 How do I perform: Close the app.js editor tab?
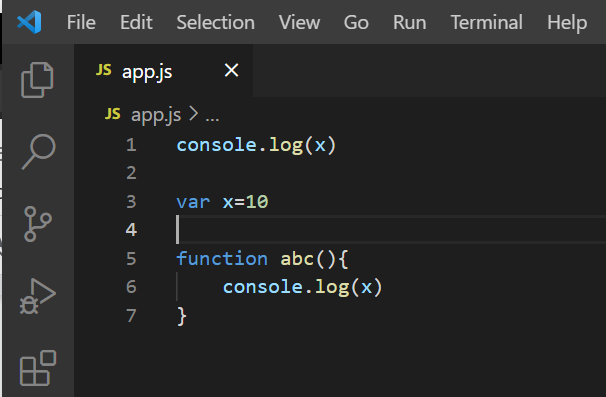tap(232, 70)
